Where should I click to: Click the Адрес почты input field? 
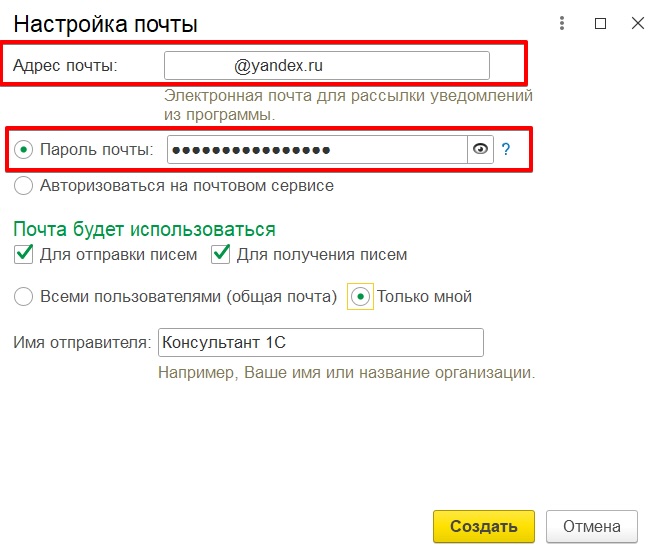(x=327, y=65)
